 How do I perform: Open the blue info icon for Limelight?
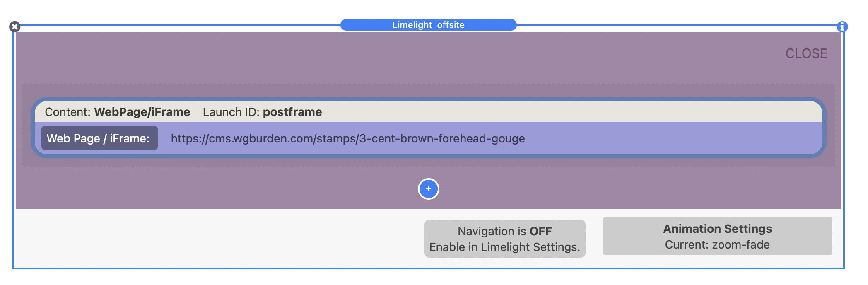click(842, 27)
